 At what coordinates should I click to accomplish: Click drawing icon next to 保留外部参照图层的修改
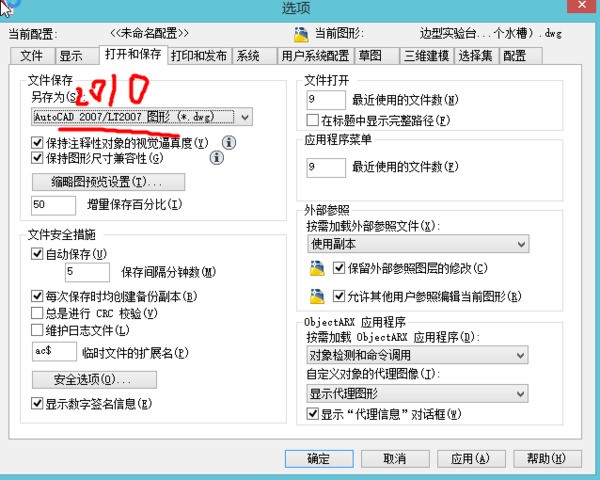click(318, 268)
